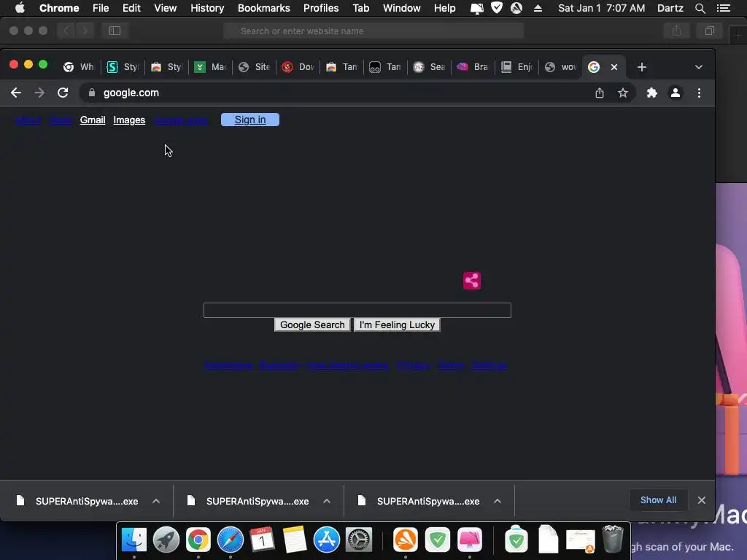The image size is (747, 560).
Task: Open Spotlight search in menu bar
Action: click(x=700, y=8)
